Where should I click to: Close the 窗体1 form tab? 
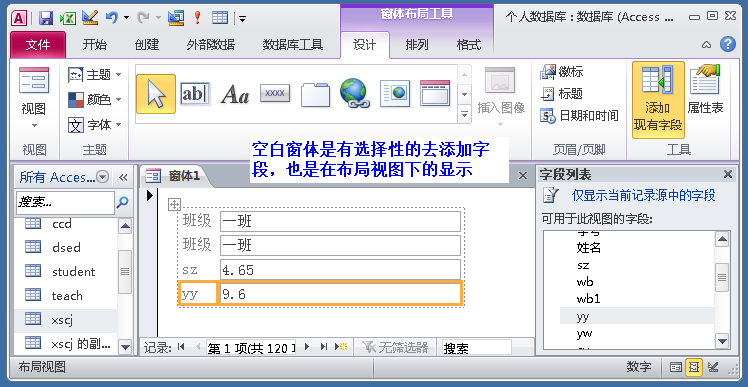[523, 176]
